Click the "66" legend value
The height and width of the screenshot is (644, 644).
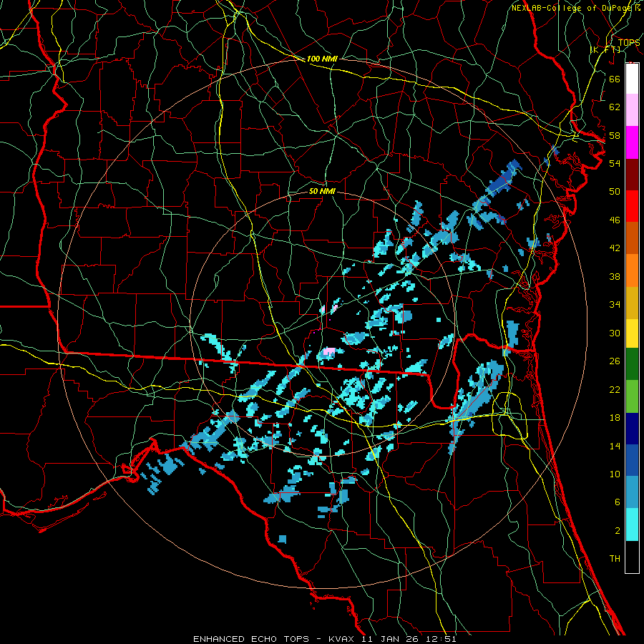click(615, 79)
